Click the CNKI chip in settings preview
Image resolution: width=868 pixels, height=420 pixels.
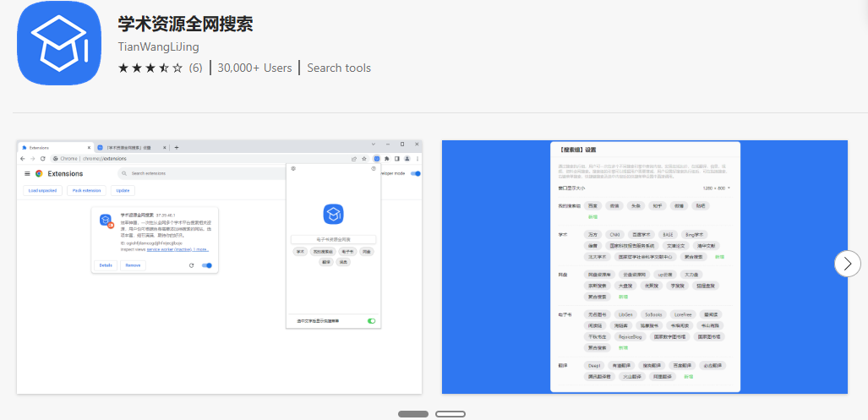[615, 234]
